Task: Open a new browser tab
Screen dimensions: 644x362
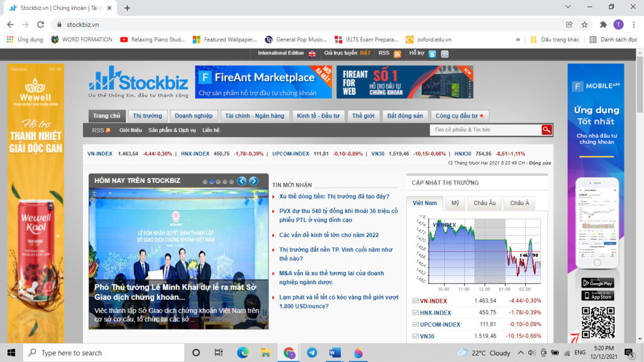Action: click(x=127, y=8)
